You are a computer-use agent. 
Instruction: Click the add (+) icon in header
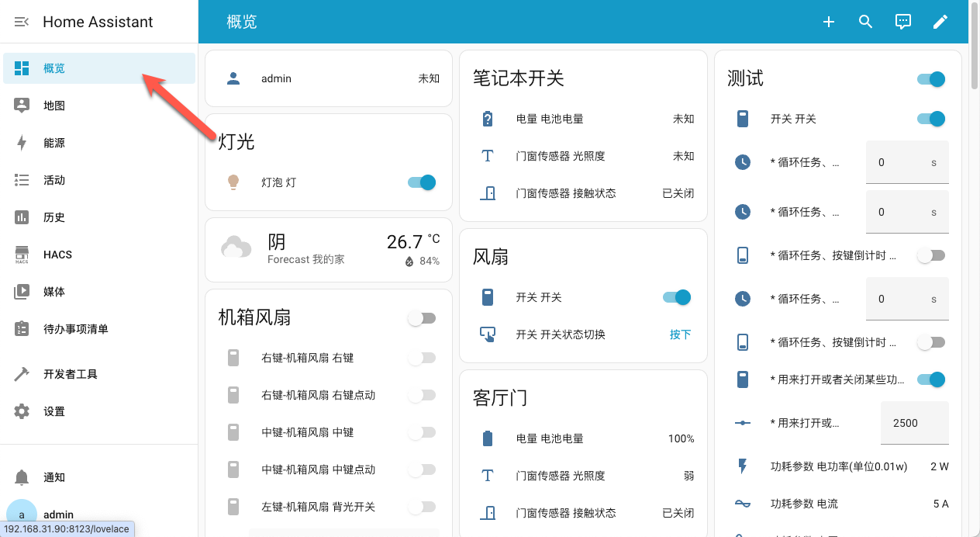pos(828,22)
